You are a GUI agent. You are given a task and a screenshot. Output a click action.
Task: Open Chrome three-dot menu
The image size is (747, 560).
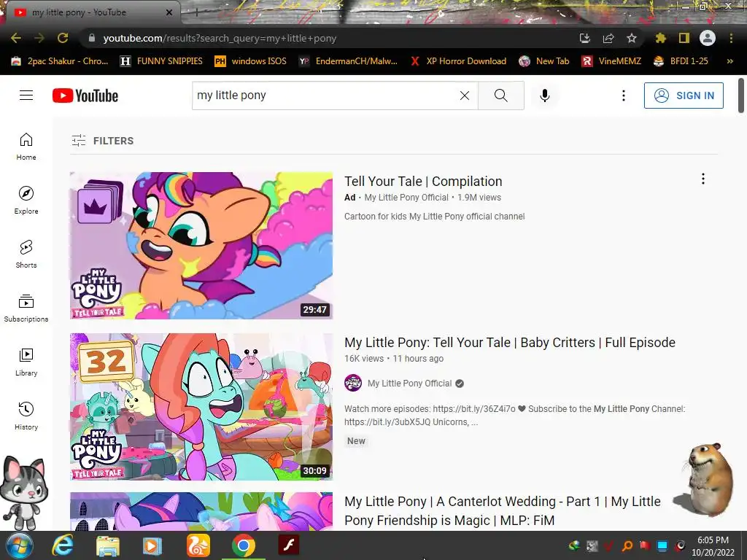(731, 38)
